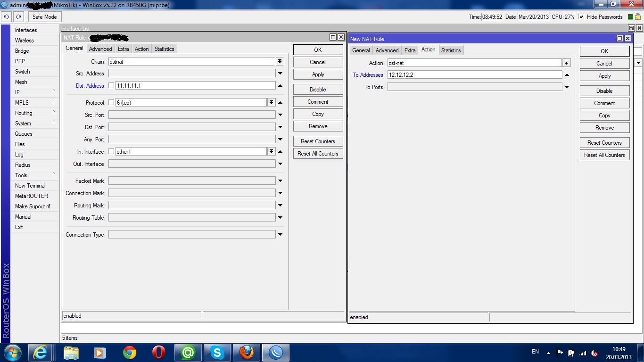Expand the To Ports field arrow
This screenshot has width=644, height=362.
tap(567, 87)
